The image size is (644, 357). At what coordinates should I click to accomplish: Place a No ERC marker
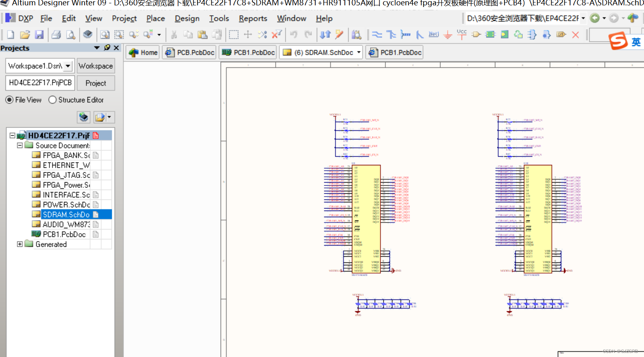(575, 35)
